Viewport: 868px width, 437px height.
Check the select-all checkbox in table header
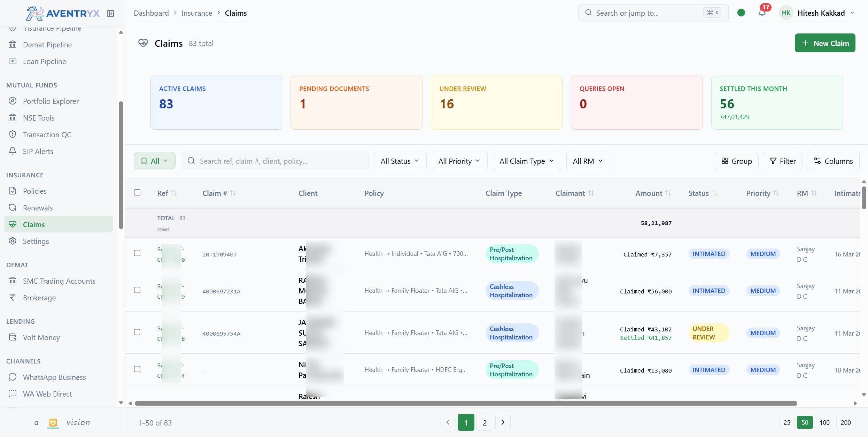pos(137,192)
